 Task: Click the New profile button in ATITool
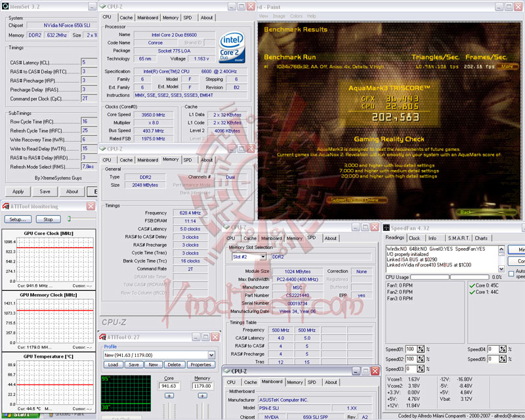coord(154,365)
